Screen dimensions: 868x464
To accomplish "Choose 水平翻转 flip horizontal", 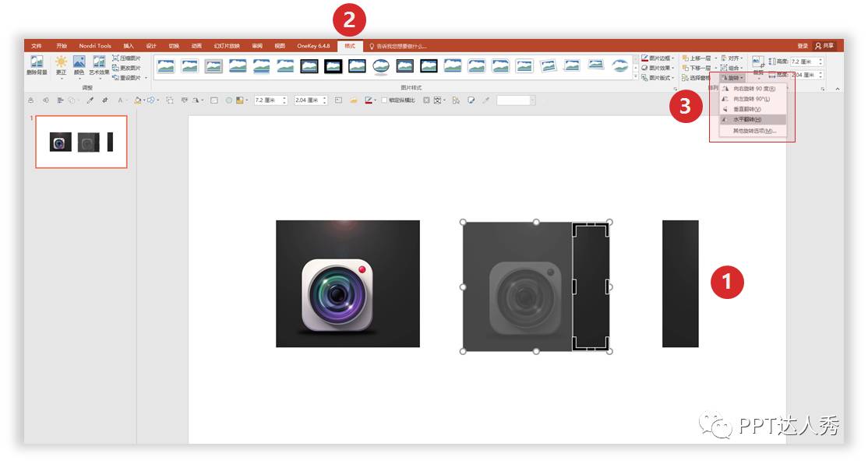I will (753, 119).
